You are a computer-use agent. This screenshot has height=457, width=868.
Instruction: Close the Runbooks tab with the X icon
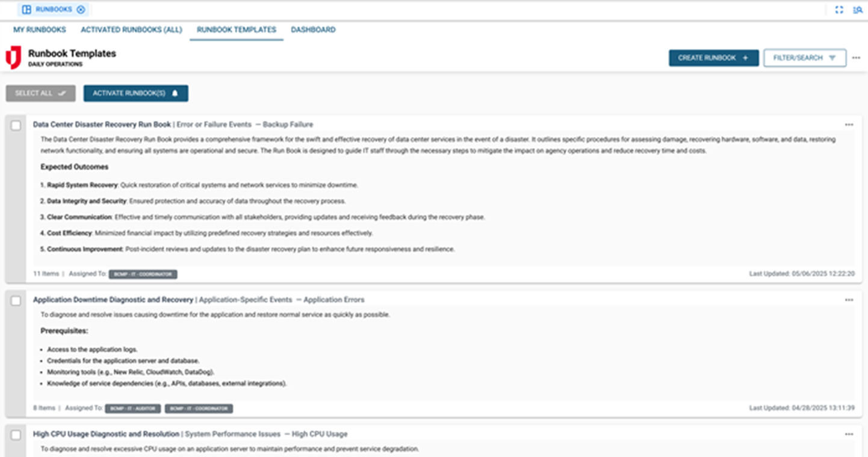tap(81, 10)
